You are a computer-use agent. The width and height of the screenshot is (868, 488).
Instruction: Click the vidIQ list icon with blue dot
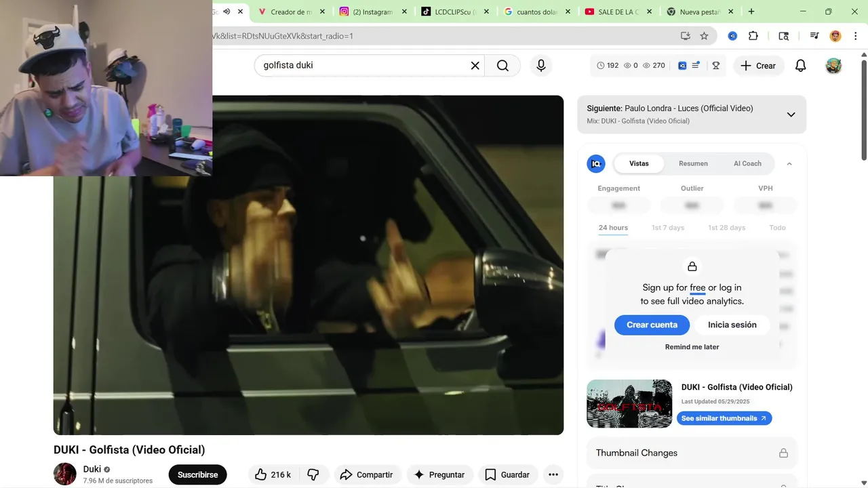click(x=695, y=66)
